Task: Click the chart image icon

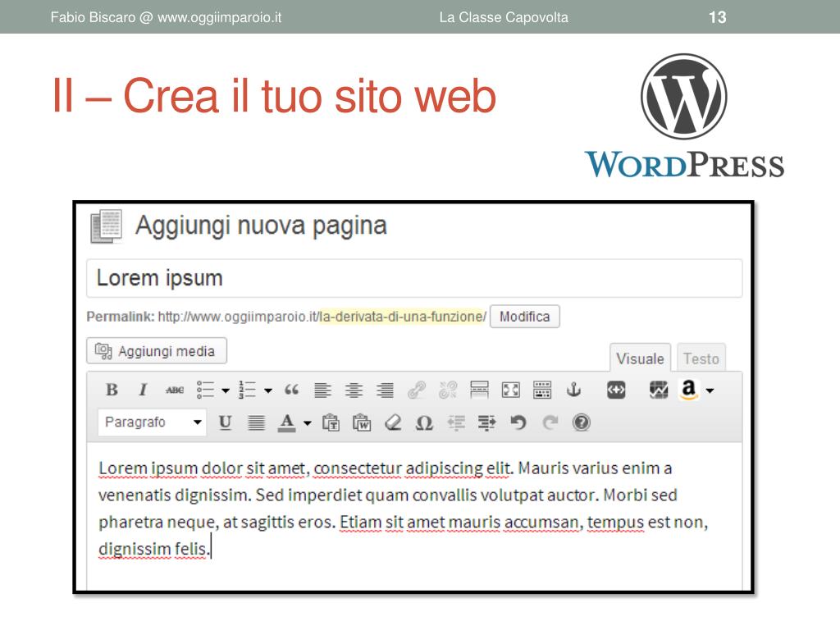Action: pyautogui.click(x=659, y=390)
